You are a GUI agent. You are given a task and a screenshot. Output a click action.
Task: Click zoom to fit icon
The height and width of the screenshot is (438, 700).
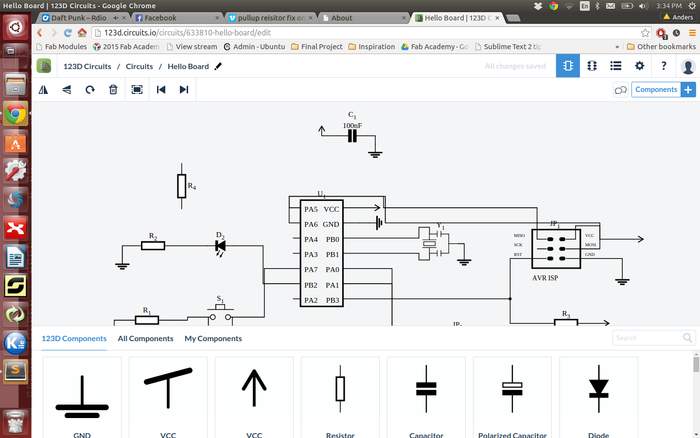point(137,90)
